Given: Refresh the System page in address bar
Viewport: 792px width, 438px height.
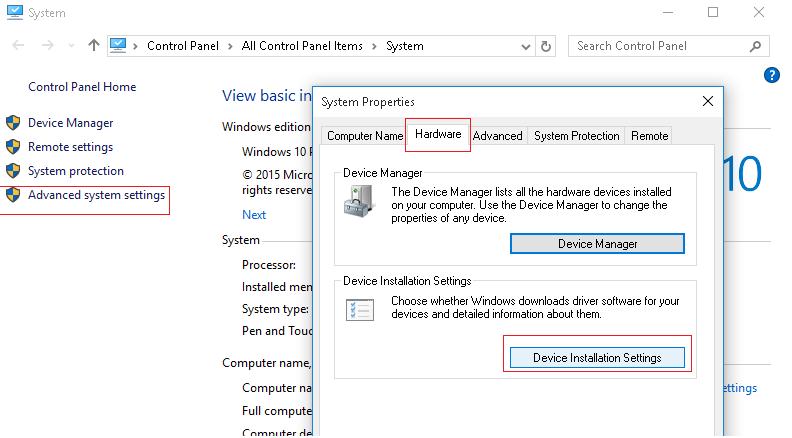Looking at the screenshot, I should [x=546, y=46].
